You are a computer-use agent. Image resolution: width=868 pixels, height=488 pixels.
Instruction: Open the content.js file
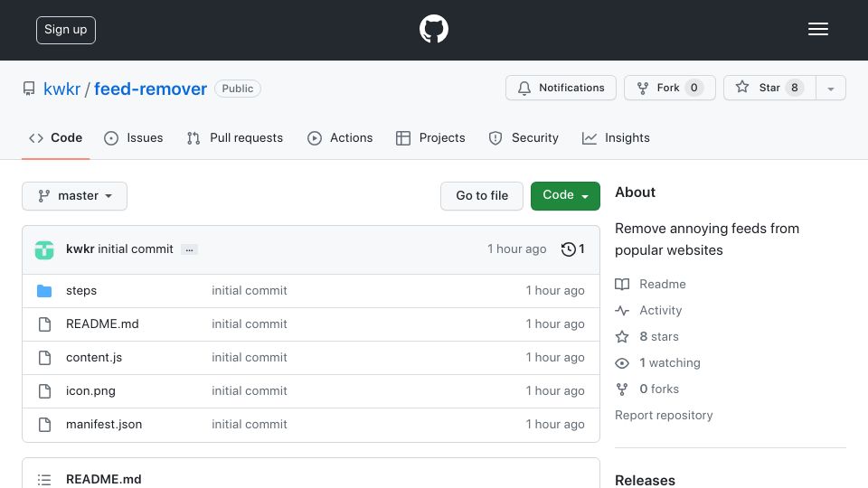[x=94, y=358]
